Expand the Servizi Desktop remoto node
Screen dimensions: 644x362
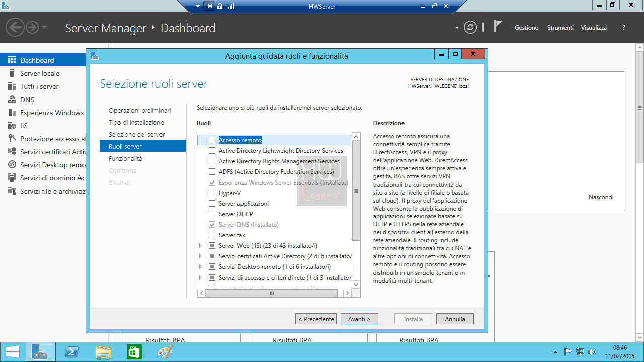[201, 267]
